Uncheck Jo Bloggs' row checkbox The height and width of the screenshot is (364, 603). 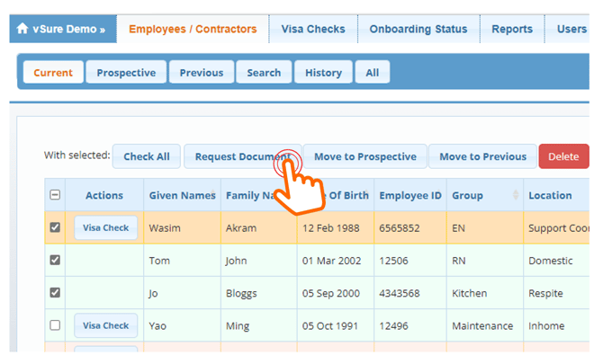tap(55, 293)
